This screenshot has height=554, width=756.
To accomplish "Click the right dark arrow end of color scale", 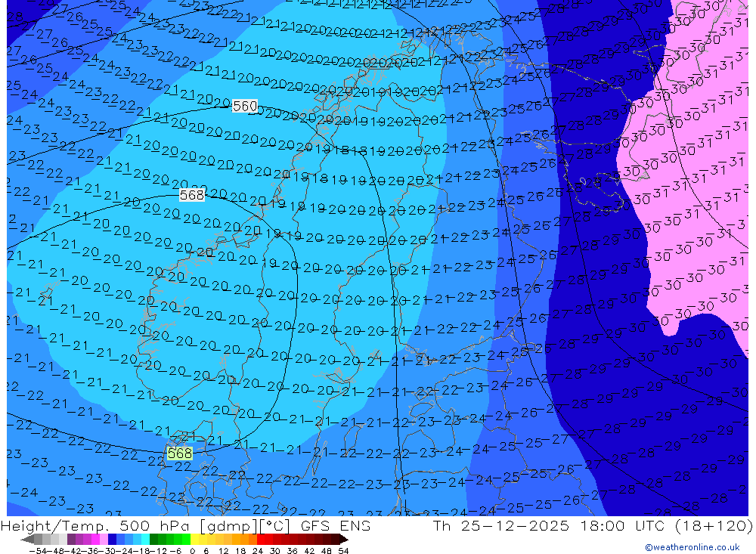I will click(x=344, y=540).
